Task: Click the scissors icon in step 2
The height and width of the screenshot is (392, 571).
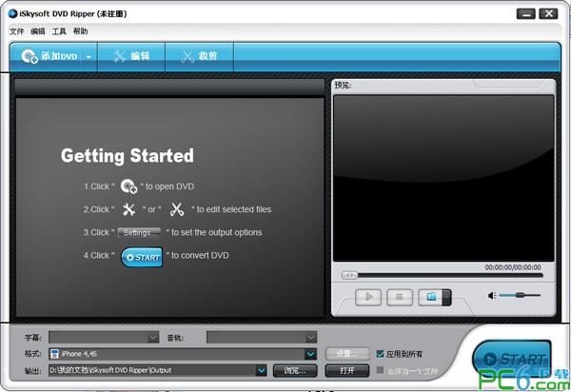Action: coord(177,209)
